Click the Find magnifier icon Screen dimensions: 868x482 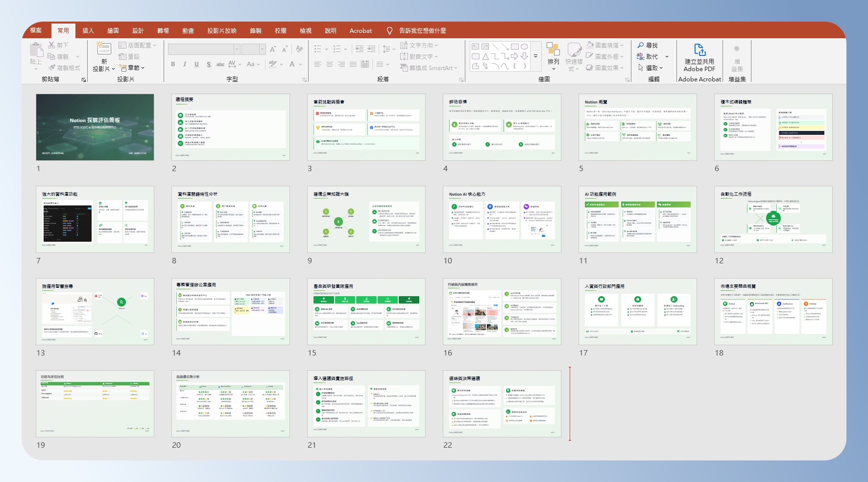coord(641,45)
